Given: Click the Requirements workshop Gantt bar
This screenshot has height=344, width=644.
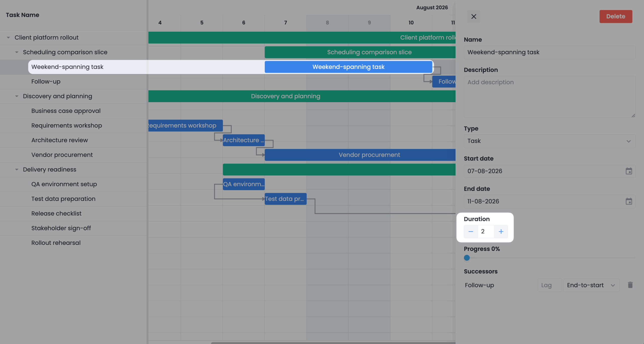Looking at the screenshot, I should tap(185, 126).
